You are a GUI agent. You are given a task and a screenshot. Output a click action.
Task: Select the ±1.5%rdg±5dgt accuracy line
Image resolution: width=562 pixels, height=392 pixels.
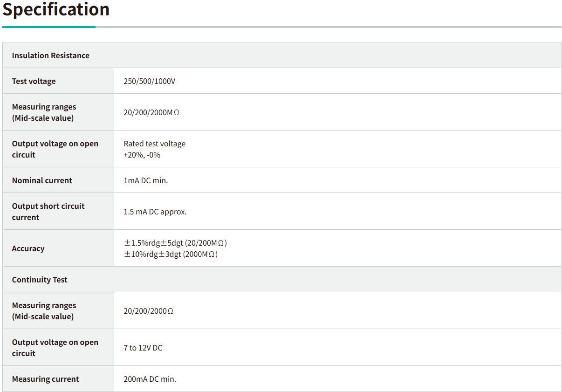[175, 243]
